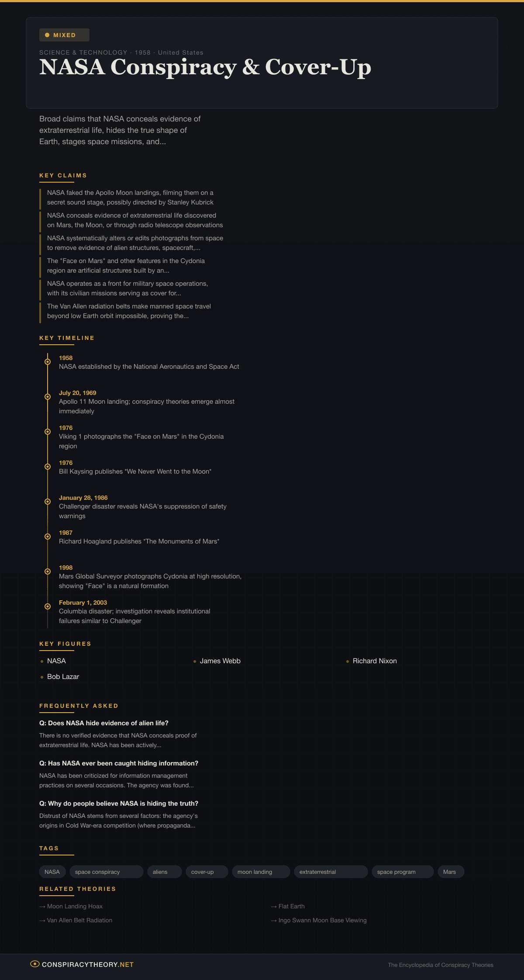Select the 'moon landing' tag
Viewport: 524px width, 980px height.
point(261,872)
